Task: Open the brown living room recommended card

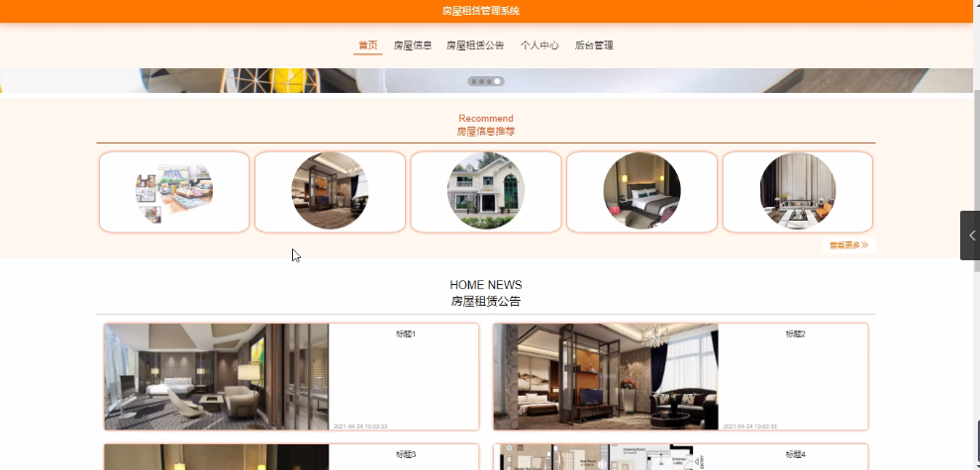Action: pos(330,192)
